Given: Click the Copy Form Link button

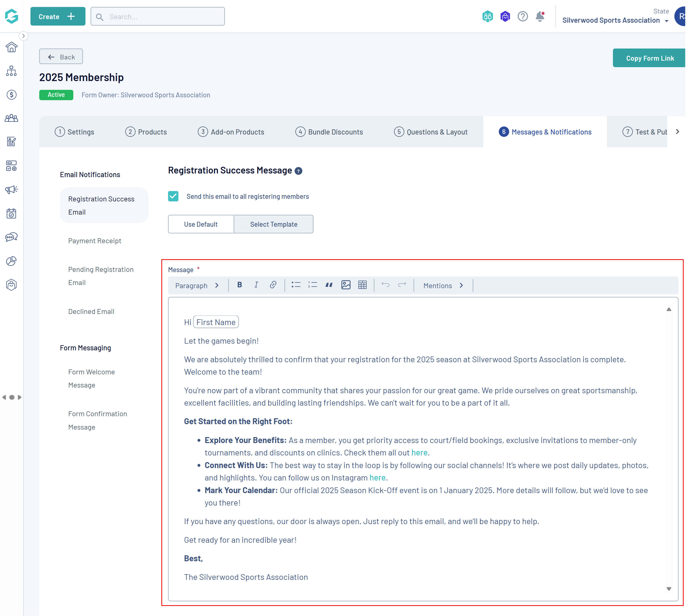Looking at the screenshot, I should pos(649,58).
